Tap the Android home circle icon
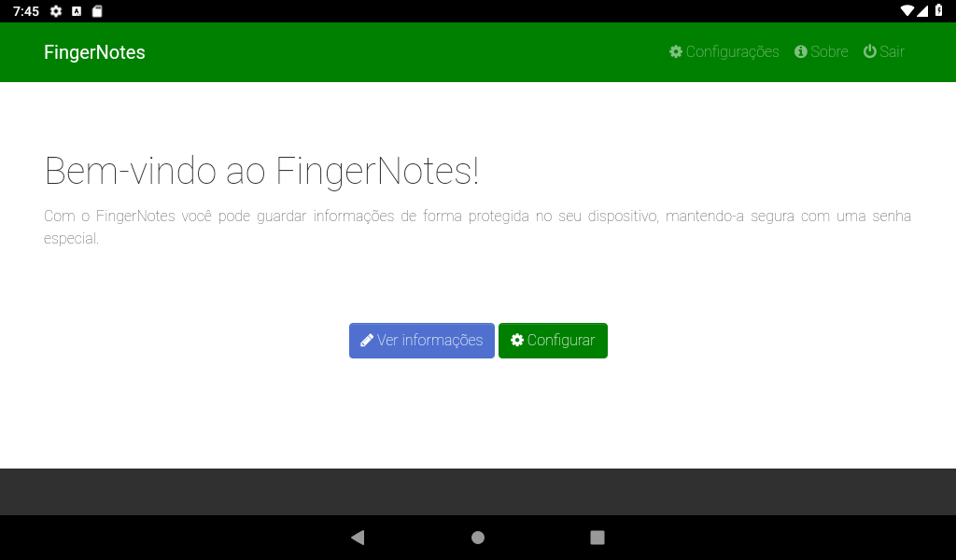This screenshot has width=956, height=560. pos(478,538)
